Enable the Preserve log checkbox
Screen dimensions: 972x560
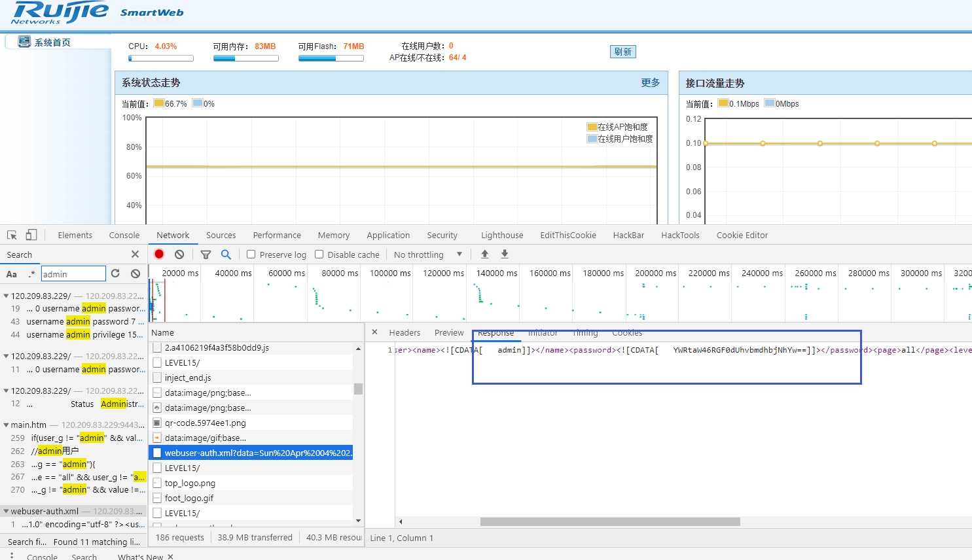(x=251, y=254)
